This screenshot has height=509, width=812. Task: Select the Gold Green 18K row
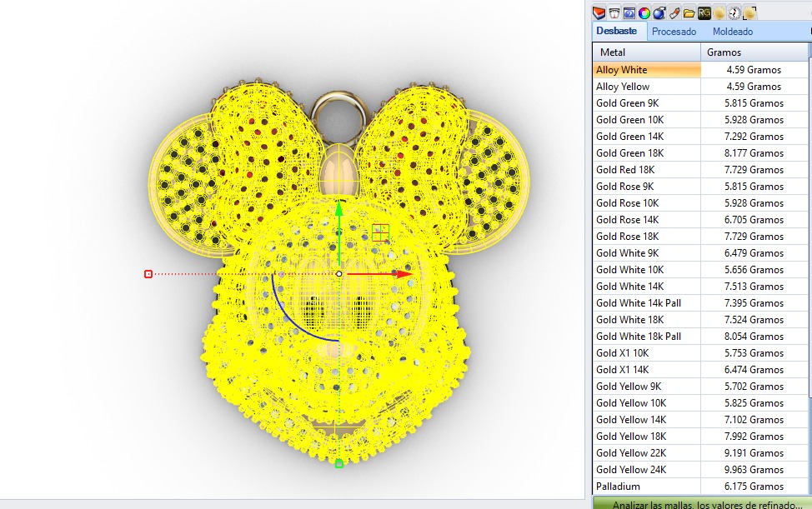[x=700, y=153]
